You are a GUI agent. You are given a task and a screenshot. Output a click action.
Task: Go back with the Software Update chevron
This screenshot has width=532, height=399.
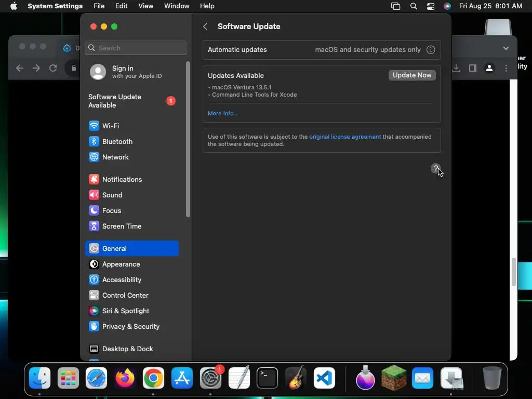pyautogui.click(x=205, y=26)
